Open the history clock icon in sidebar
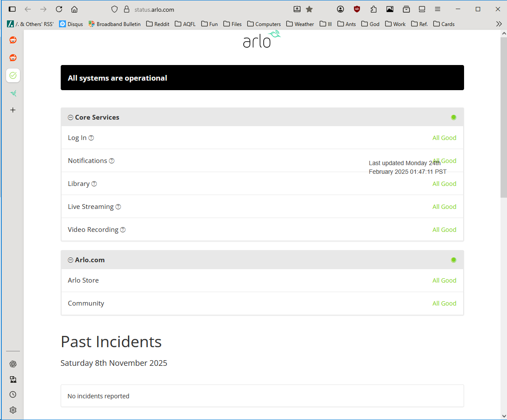The height and width of the screenshot is (420, 507). click(x=13, y=394)
